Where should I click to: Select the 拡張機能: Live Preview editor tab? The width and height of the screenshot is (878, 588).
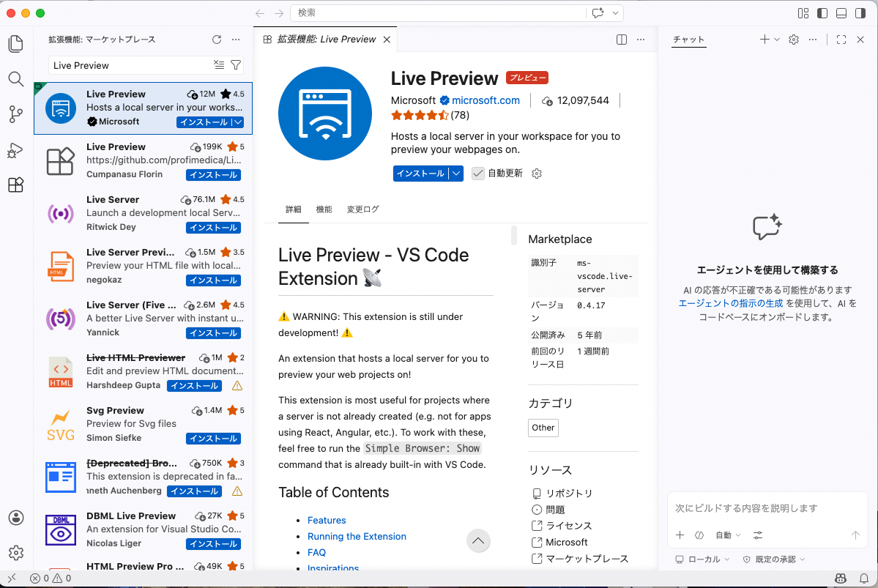pos(327,40)
